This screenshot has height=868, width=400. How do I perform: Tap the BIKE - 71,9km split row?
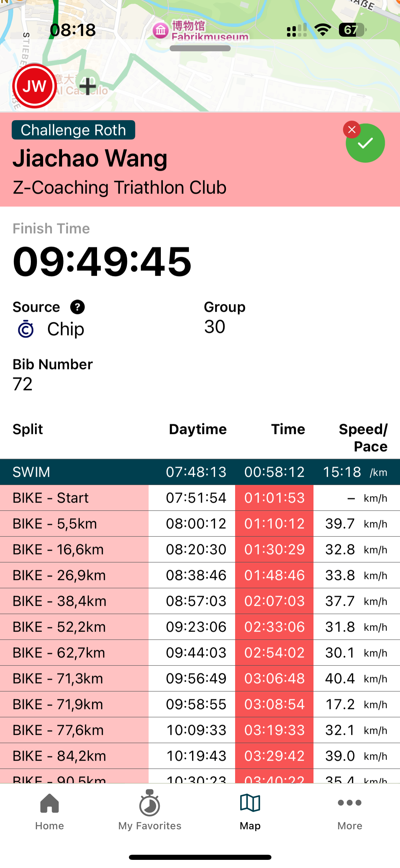tap(200, 704)
